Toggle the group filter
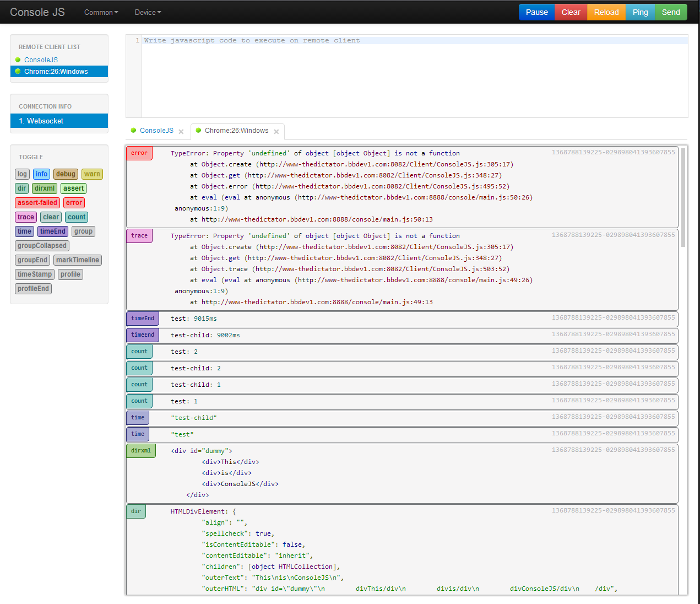 pos(83,231)
